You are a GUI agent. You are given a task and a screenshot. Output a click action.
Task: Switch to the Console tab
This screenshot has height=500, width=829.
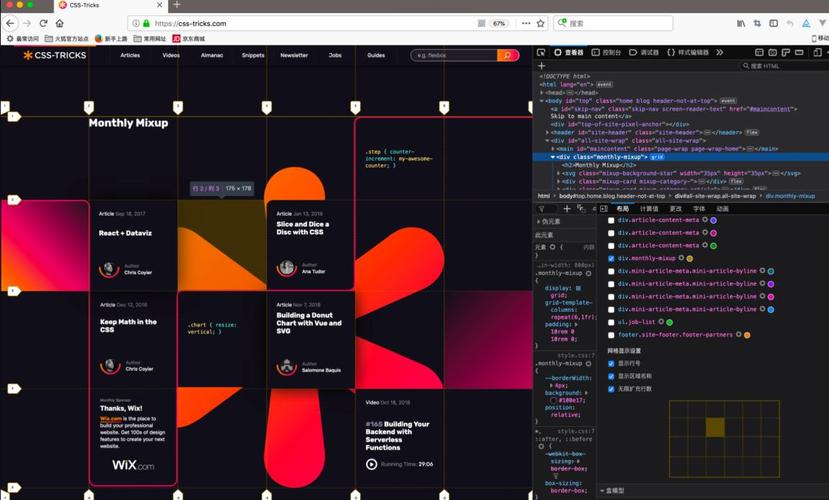(606, 52)
